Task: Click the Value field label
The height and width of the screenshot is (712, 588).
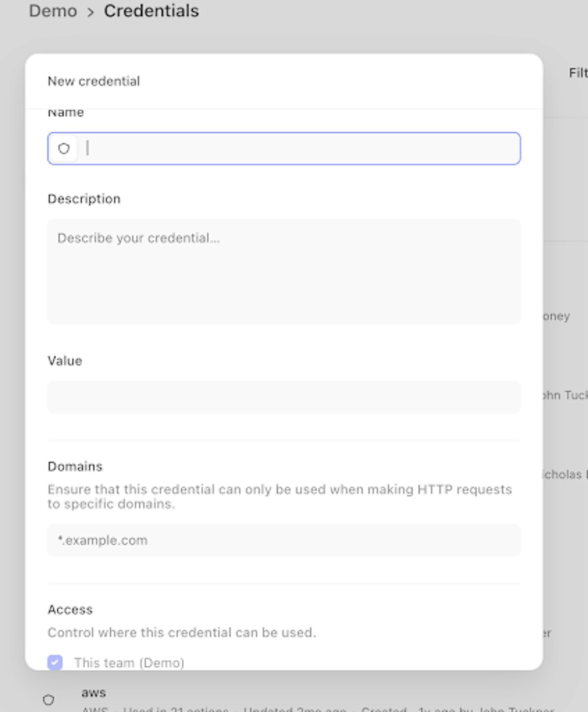Action: coord(65,361)
